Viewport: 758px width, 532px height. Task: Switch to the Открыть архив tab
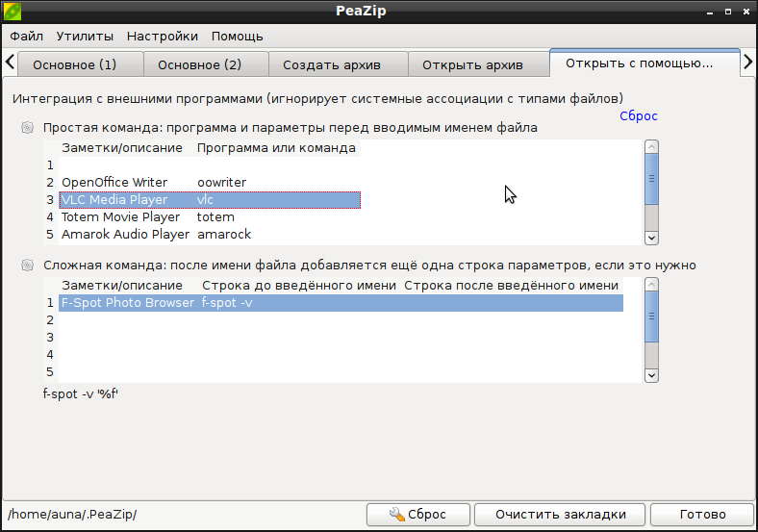(479, 64)
